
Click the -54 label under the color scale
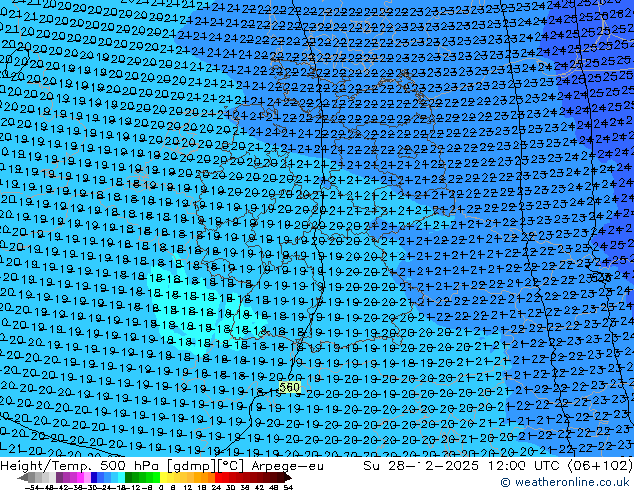[x=32, y=488]
